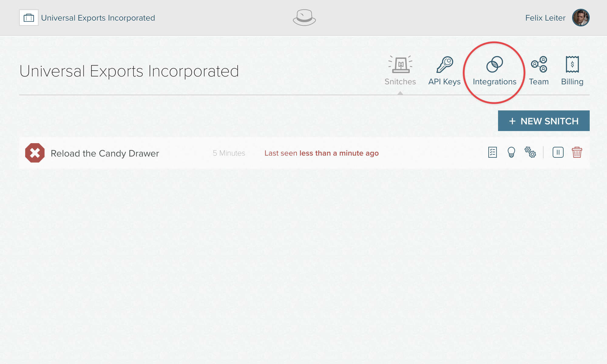Open the Reload the Candy Drawer snitch
Viewport: 607px width, 364px height.
104,153
